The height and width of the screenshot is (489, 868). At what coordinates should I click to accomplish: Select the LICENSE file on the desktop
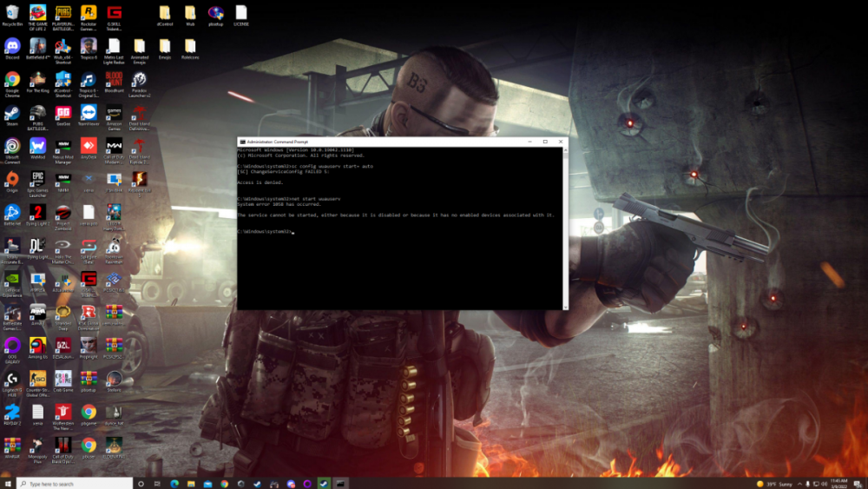coord(240,13)
